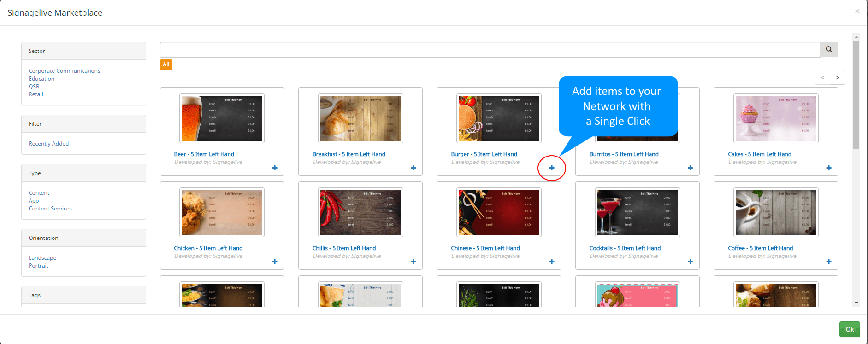The height and width of the screenshot is (344, 868).
Task: Open Burritos - 5 Item Left Hand title link
Action: 624,154
